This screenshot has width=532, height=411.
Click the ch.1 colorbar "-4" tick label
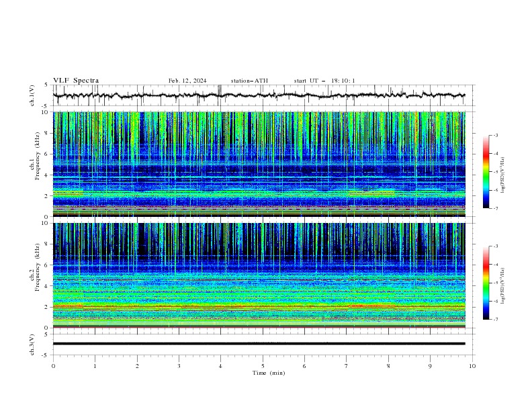pos(496,154)
